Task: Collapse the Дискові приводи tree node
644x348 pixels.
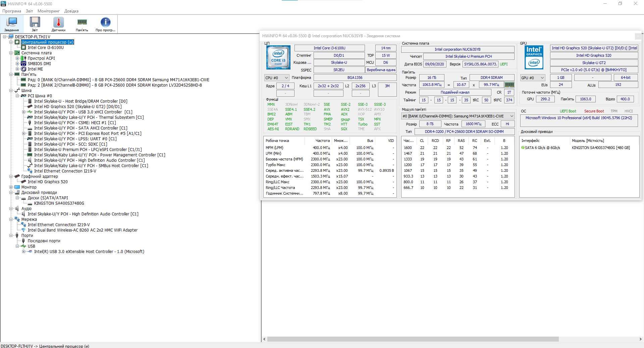Action: pyautogui.click(x=11, y=192)
